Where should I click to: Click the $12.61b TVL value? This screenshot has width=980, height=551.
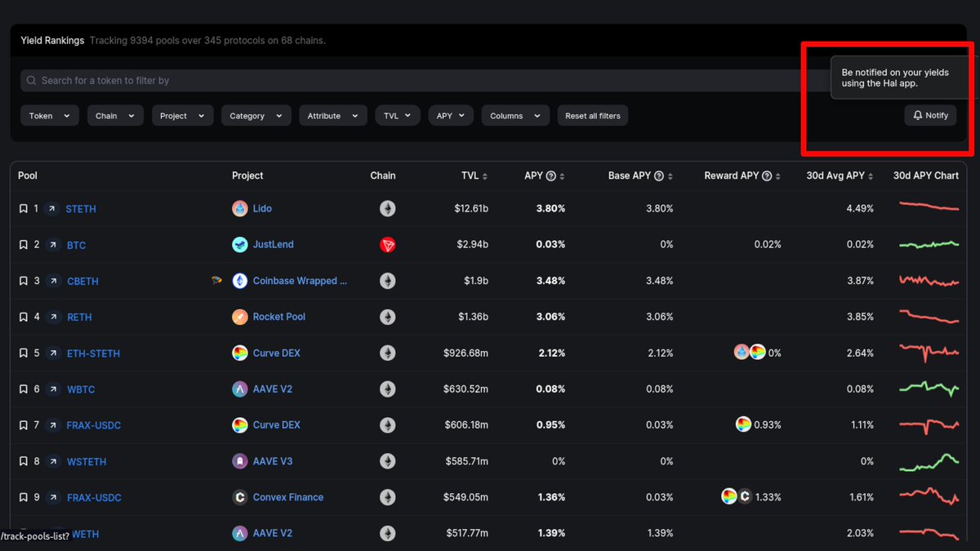(x=471, y=209)
